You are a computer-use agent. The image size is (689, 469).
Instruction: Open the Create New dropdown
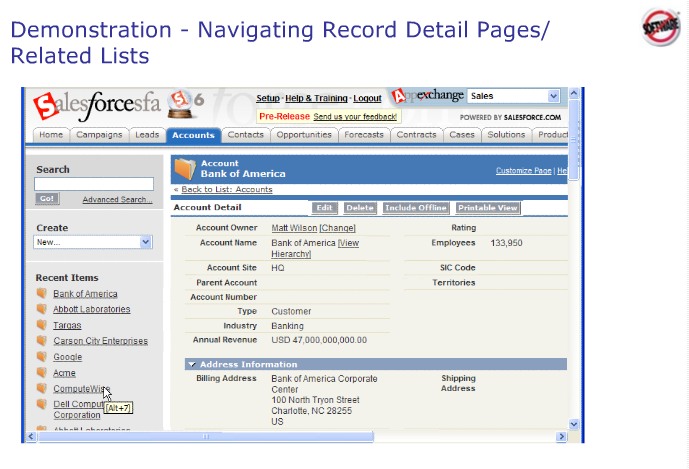click(146, 242)
